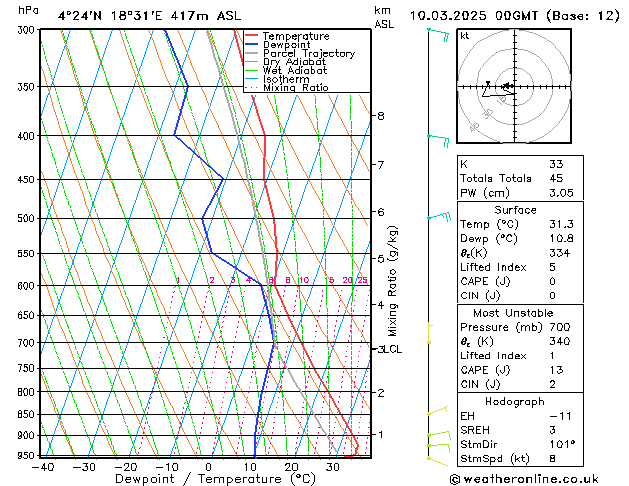Click the wind barb at 300 hPa
Screen dimensions: 629x486
tap(437, 33)
